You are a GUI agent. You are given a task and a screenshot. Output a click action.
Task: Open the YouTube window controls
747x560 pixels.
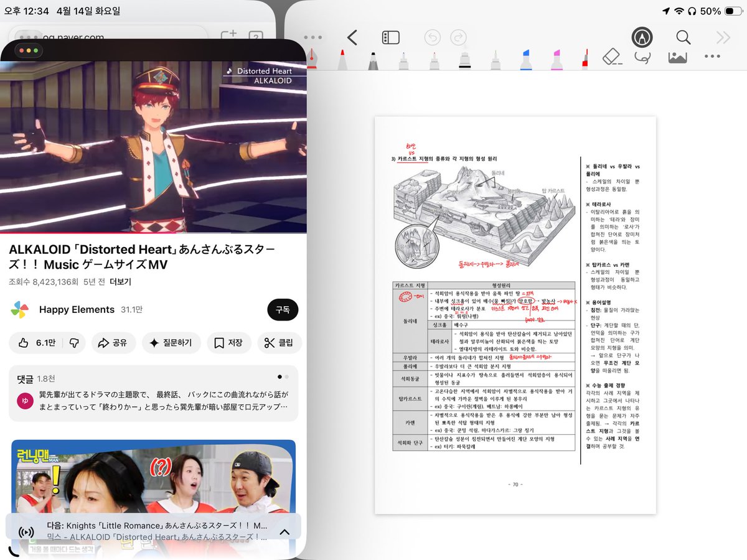click(x=29, y=50)
